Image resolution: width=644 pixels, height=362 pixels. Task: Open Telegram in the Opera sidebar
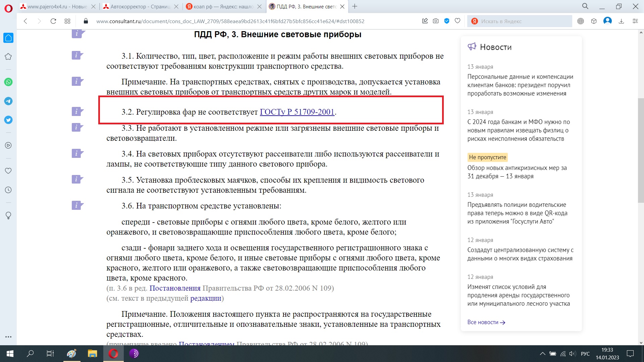8,101
